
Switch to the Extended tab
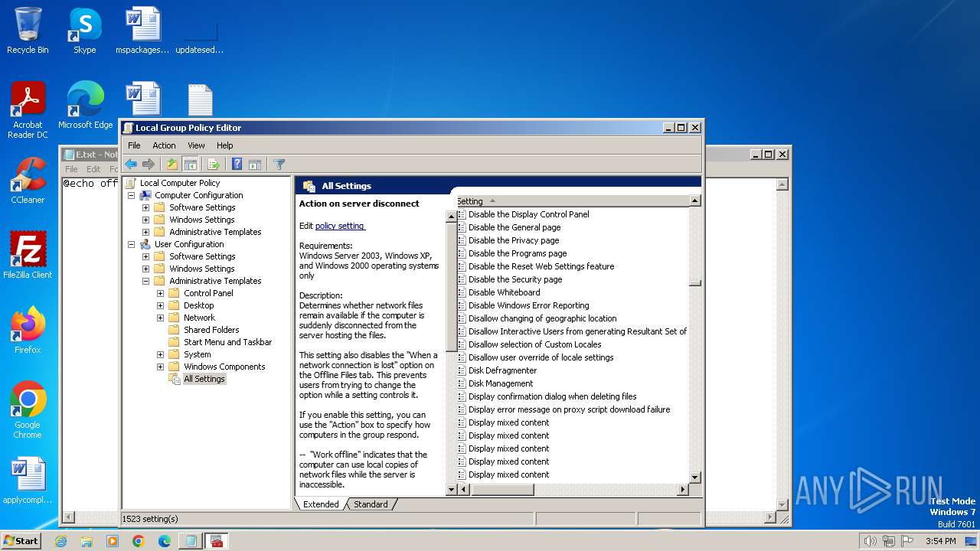(321, 504)
